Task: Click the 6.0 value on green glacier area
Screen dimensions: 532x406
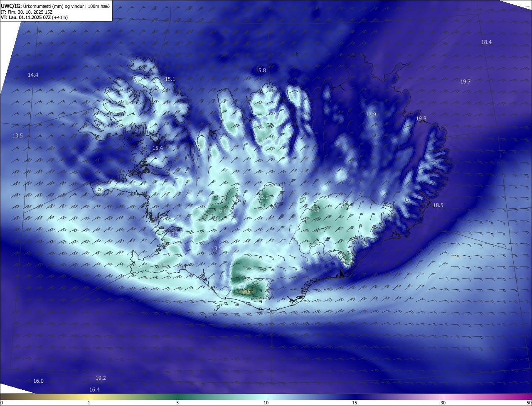Action: point(223,210)
